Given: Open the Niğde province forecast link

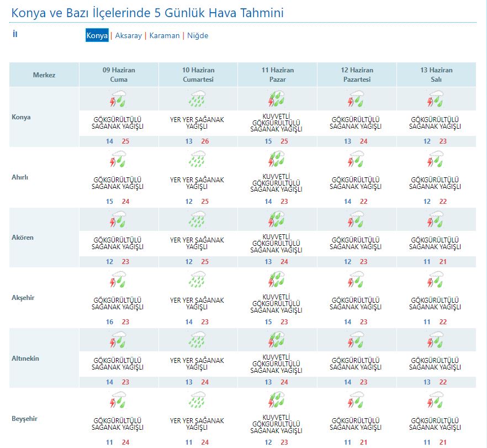Looking at the screenshot, I should pos(198,35).
